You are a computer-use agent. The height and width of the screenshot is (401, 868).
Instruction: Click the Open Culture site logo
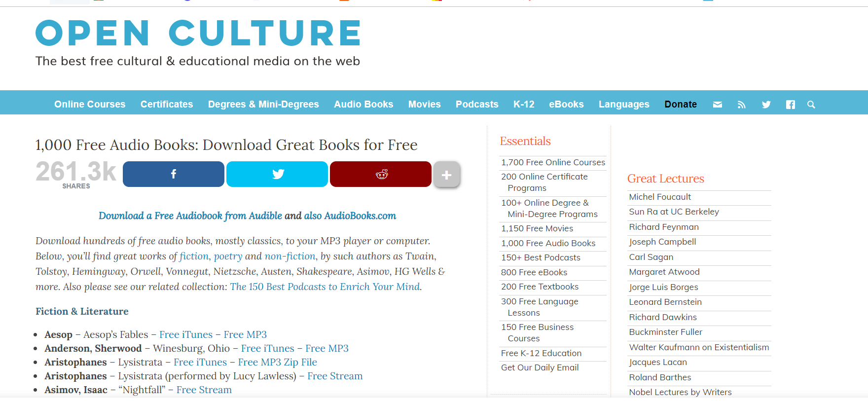coord(198,34)
